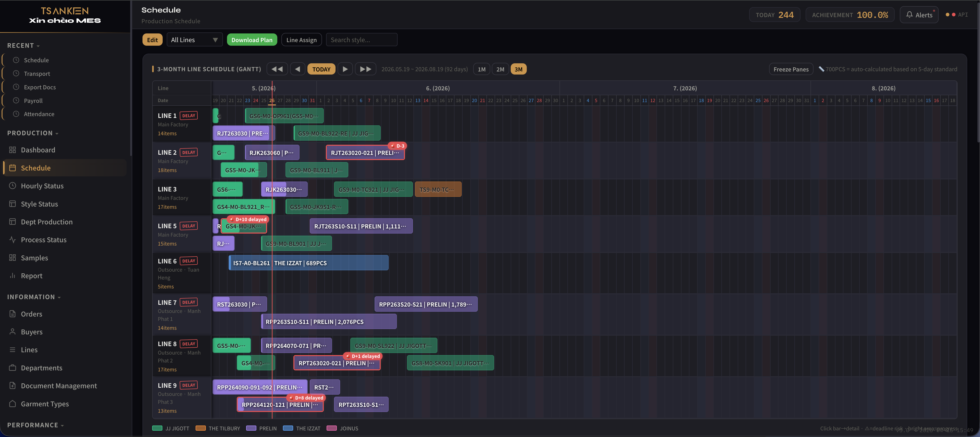Click the D-3 deadline badge on Line 2

tap(397, 146)
